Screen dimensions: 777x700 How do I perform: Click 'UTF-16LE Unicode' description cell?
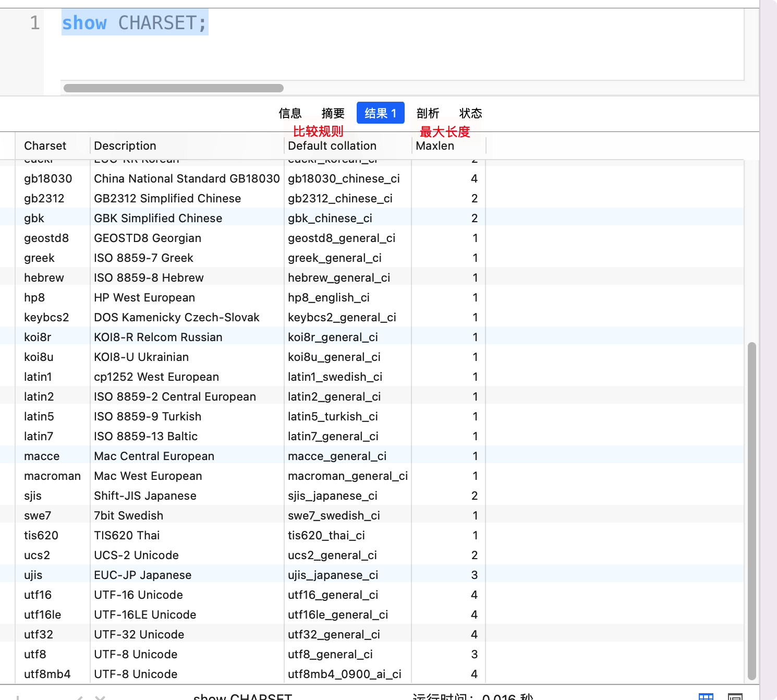145,614
